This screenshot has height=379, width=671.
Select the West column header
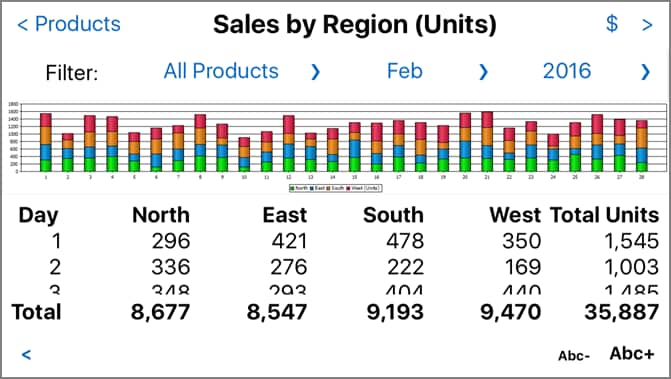[515, 215]
